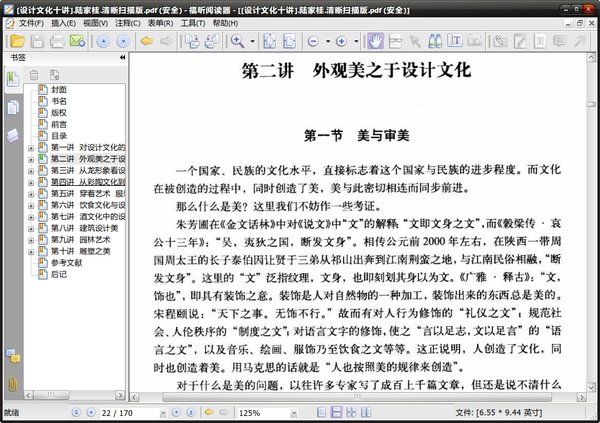The image size is (600, 423).
Task: Click the yellow previous view arrow in toolbar
Action: 147,41
